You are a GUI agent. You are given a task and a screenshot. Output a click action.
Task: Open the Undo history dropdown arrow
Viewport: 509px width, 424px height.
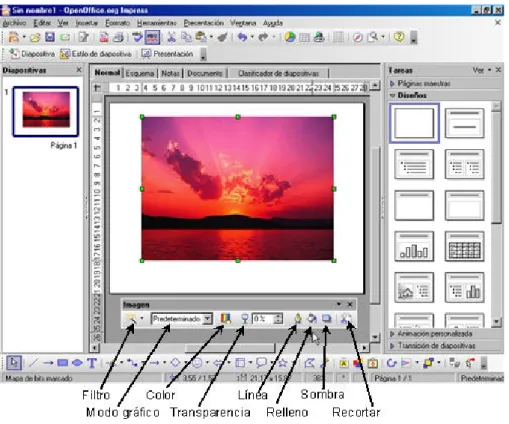click(x=252, y=37)
